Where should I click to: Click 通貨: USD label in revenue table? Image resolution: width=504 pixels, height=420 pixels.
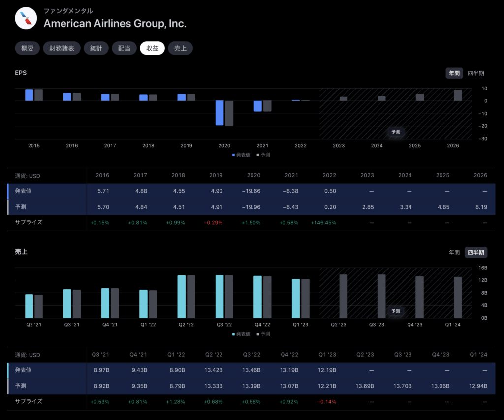tap(28, 355)
